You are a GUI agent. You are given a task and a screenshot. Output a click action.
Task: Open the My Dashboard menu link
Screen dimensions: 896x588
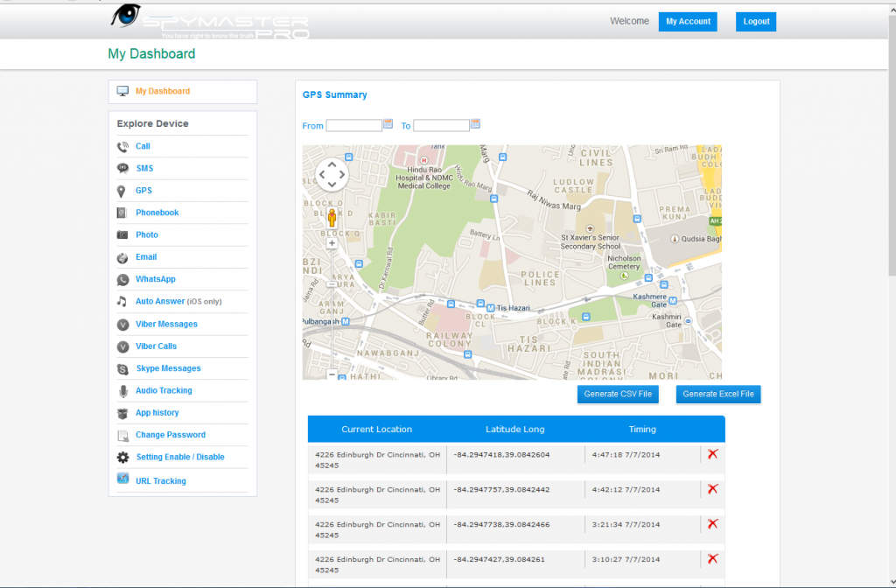(162, 91)
